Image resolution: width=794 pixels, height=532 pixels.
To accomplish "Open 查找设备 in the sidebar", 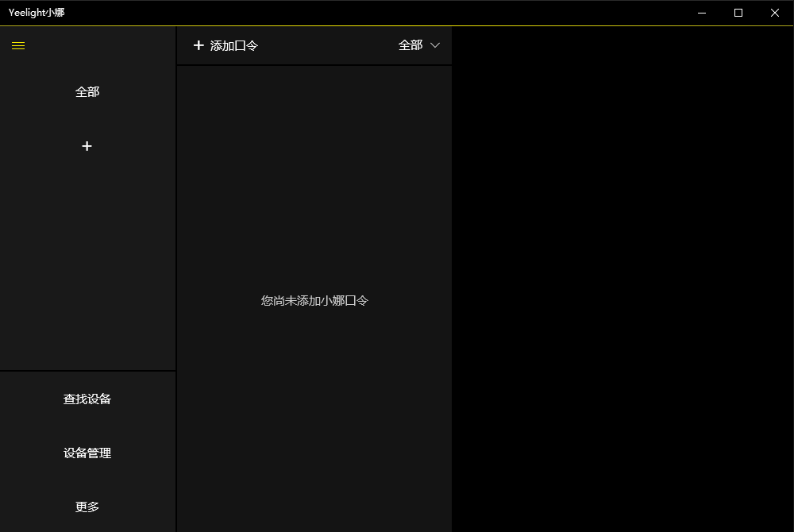I will (x=87, y=399).
